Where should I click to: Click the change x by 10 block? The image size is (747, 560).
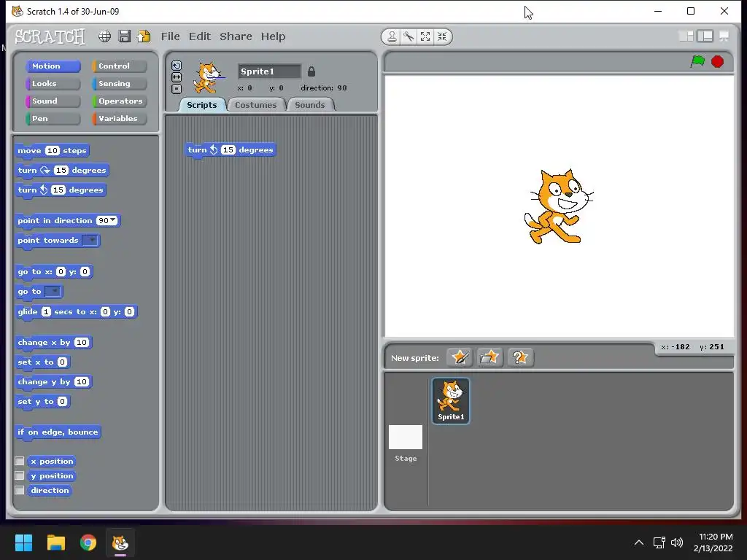point(53,343)
